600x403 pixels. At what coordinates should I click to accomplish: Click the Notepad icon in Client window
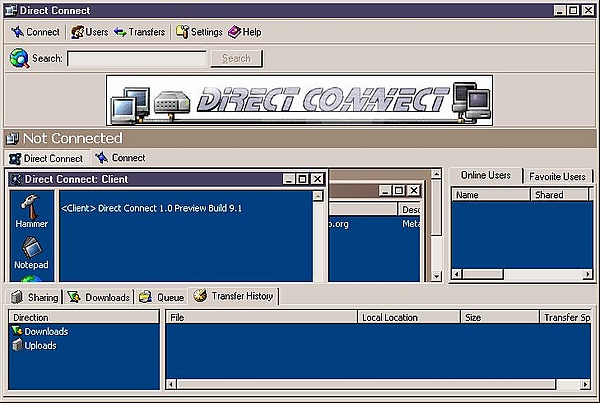tap(31, 248)
